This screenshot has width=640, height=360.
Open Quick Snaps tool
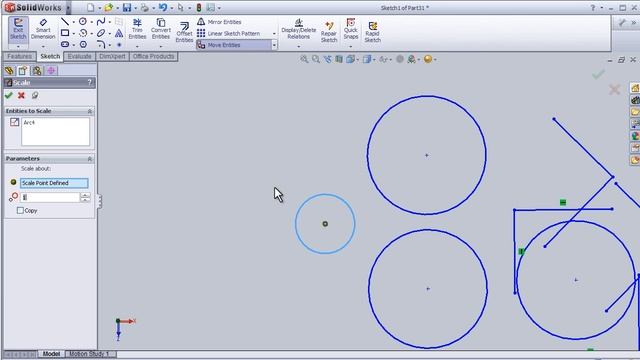351,29
